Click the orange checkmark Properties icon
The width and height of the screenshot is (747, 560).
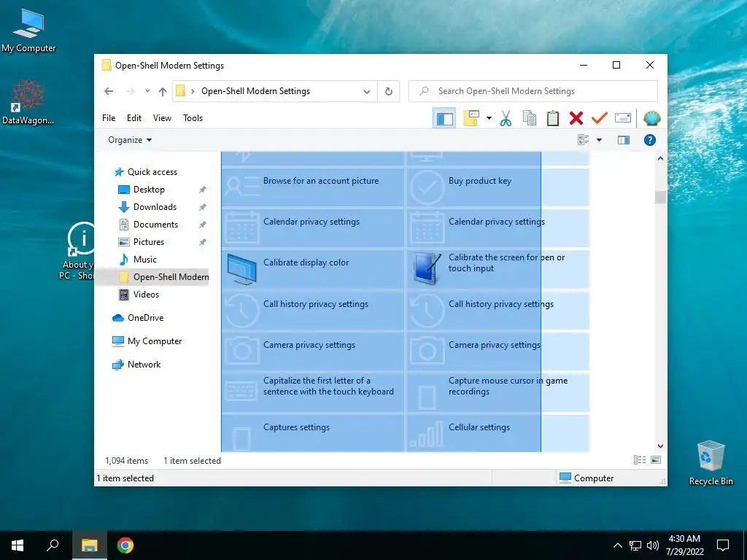600,117
